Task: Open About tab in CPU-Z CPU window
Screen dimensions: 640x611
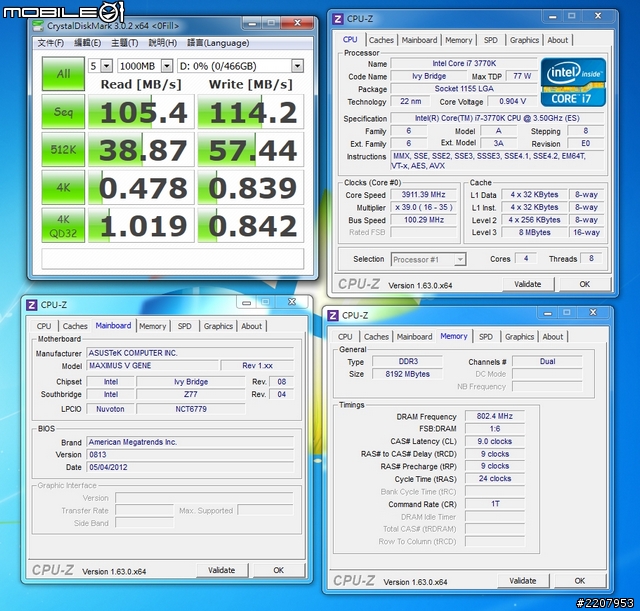Action: pyautogui.click(x=558, y=40)
